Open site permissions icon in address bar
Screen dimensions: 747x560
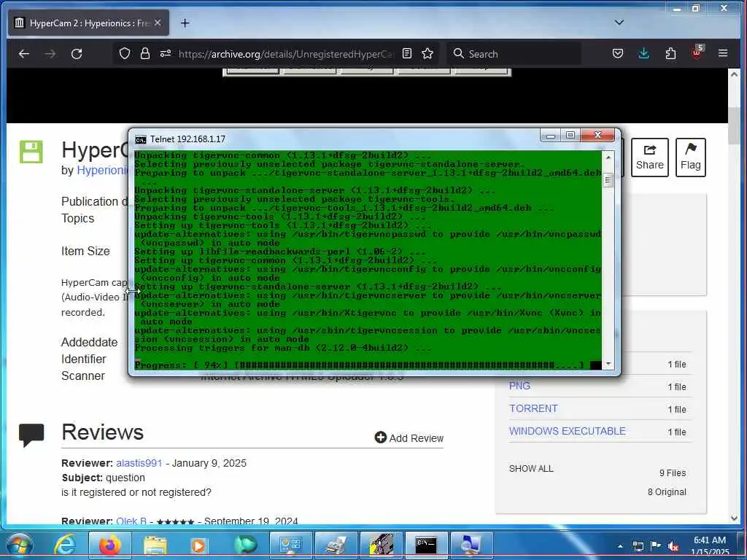pyautogui.click(x=166, y=53)
